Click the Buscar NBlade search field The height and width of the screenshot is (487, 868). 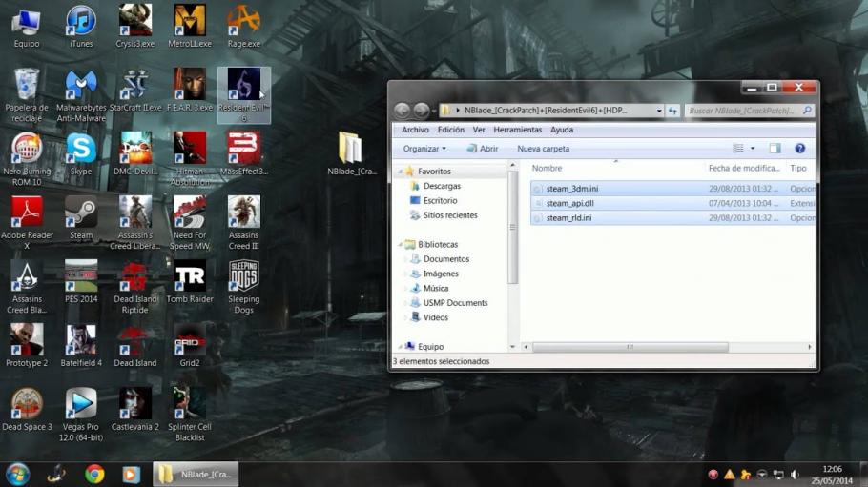[749, 111]
